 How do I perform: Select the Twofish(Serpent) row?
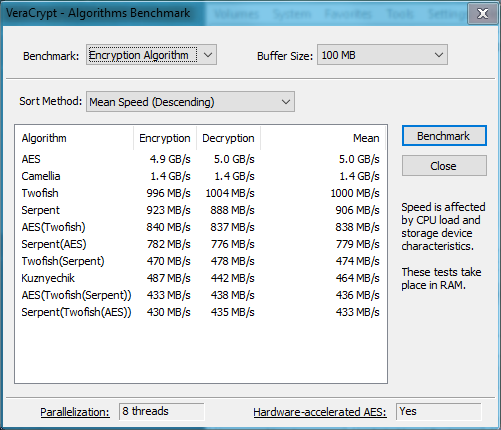coord(200,261)
